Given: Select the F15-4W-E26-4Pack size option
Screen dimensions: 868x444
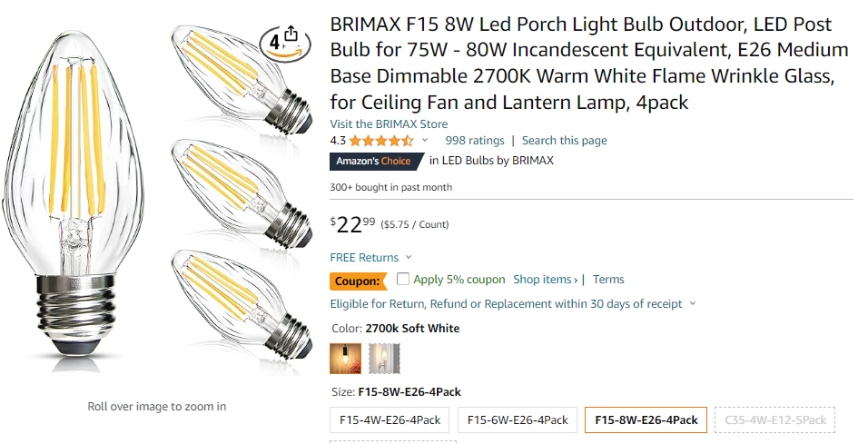Looking at the screenshot, I should click(x=390, y=420).
